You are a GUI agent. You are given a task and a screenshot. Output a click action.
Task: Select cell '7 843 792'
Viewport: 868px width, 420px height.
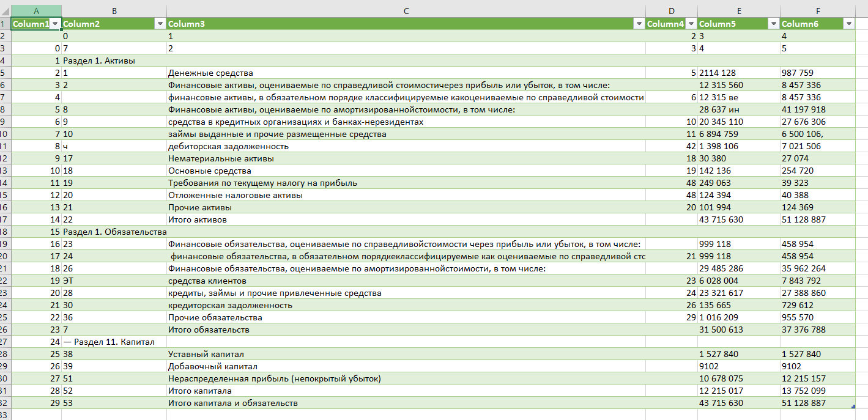(x=818, y=281)
